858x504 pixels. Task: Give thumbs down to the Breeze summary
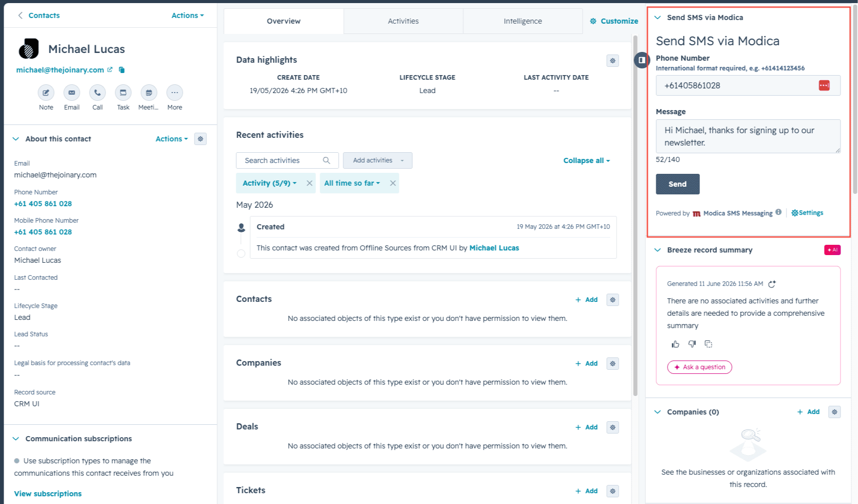[x=692, y=344]
